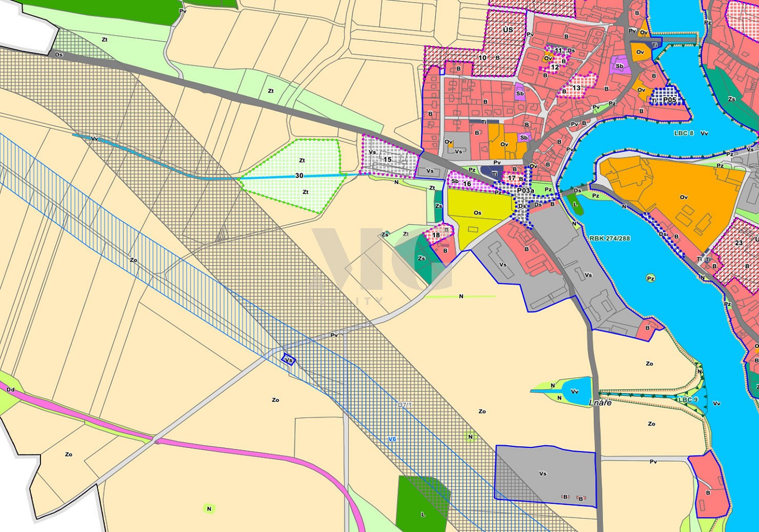Select the LBC 8 label on the river
The image size is (759, 532).
click(x=683, y=133)
